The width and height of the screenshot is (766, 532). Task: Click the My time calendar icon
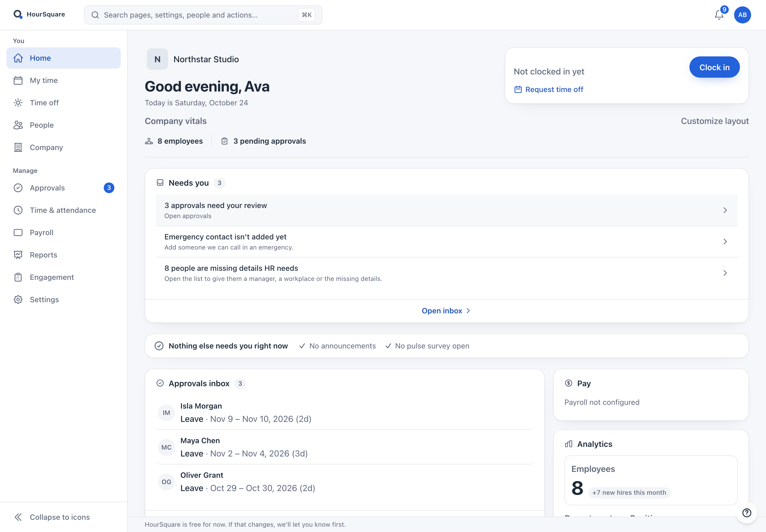coord(18,80)
